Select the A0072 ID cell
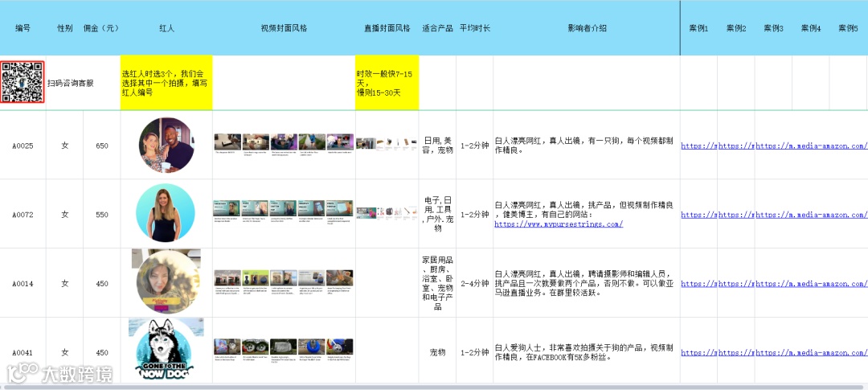This screenshot has width=868, height=390. [23, 215]
